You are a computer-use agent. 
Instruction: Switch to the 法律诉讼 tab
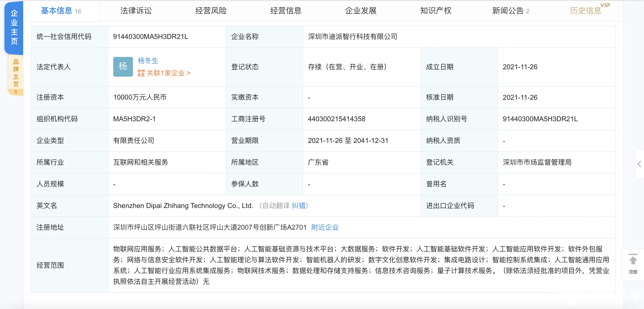[136, 11]
